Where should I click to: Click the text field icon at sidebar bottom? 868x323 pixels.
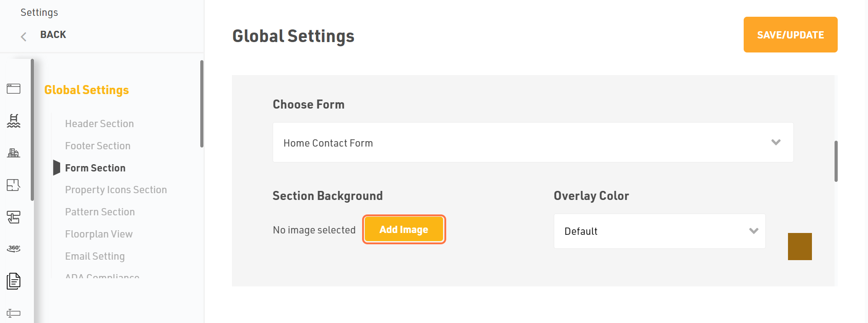(x=14, y=313)
